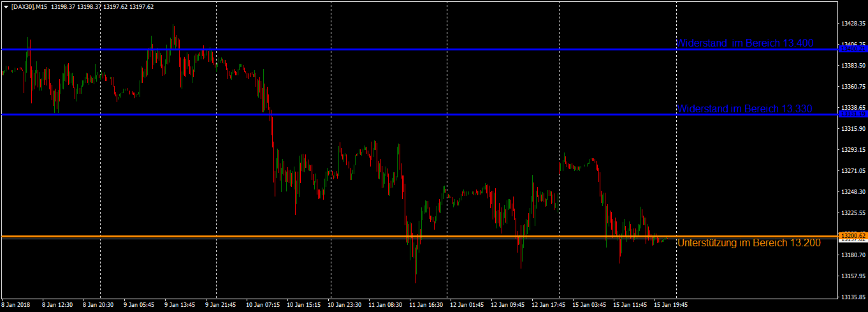This screenshot has width=868, height=312.
Task: Click time axis label '9 Jan 13:45'
Action: tap(180, 305)
